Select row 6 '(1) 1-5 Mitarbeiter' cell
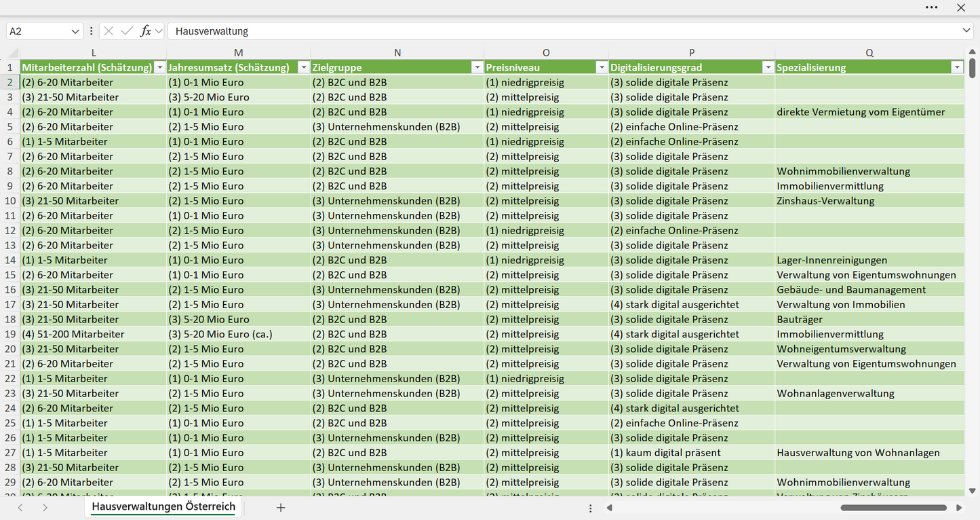980x520 pixels. point(94,142)
